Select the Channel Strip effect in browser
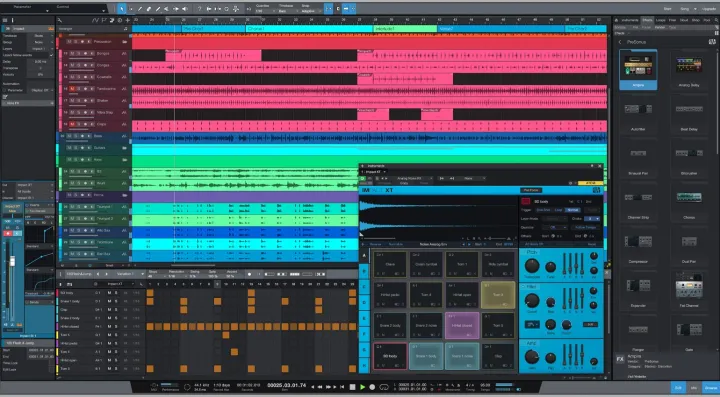This screenshot has height=397, width=720. coord(638,202)
